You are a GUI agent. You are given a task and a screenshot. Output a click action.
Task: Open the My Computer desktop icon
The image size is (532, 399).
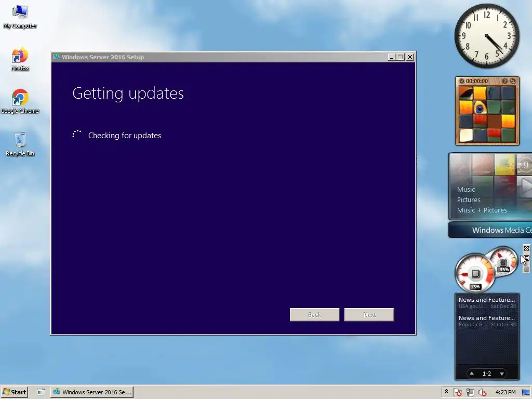click(20, 17)
